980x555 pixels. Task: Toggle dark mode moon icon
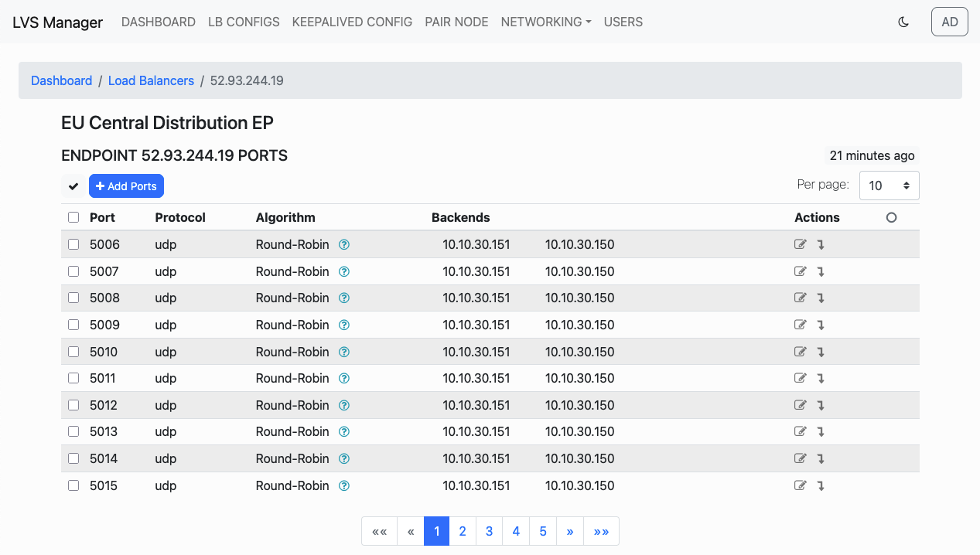903,22
